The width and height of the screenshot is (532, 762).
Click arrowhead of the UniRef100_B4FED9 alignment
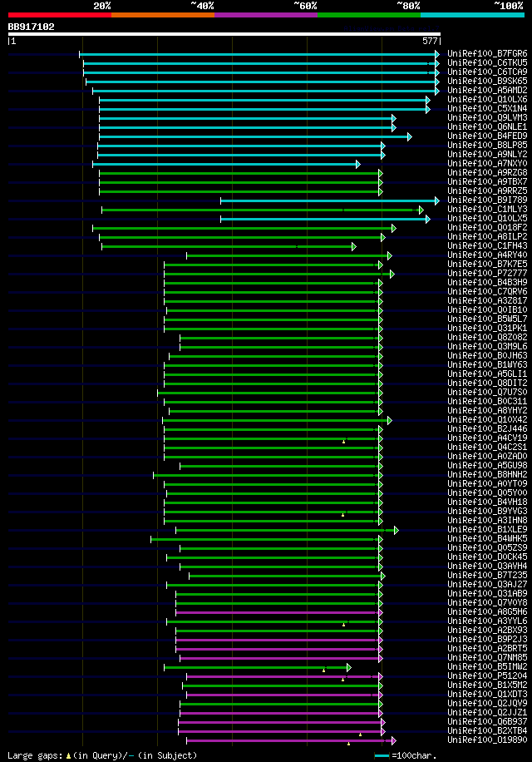pos(410,137)
